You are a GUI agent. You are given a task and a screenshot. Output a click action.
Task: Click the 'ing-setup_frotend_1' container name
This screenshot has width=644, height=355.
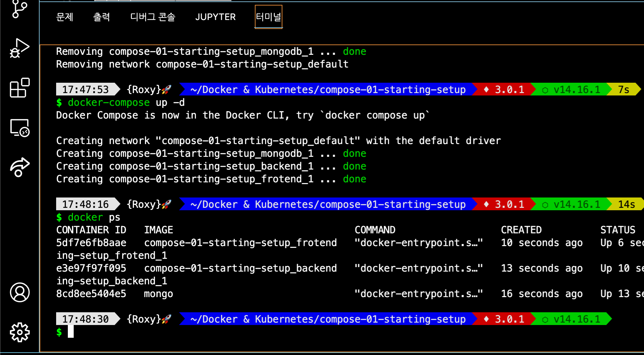pyautogui.click(x=112, y=255)
